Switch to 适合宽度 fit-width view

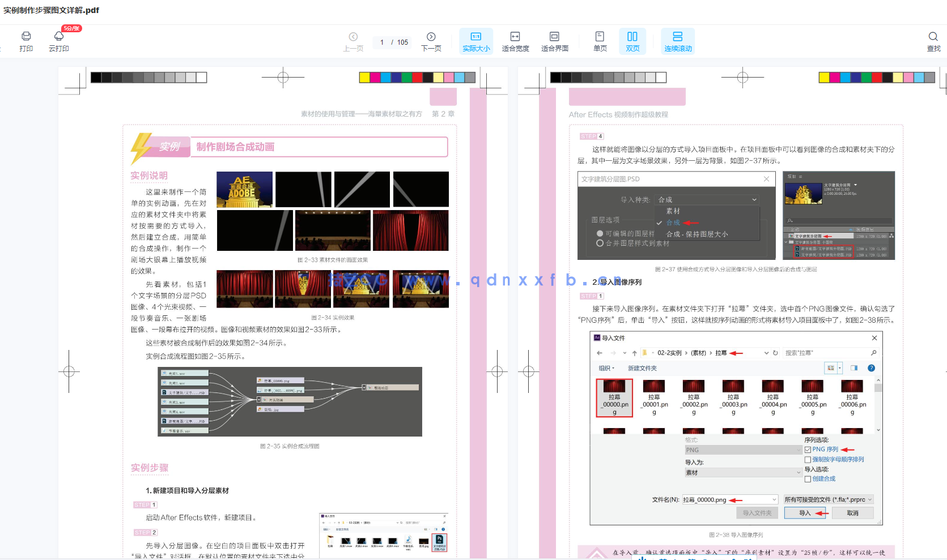515,41
